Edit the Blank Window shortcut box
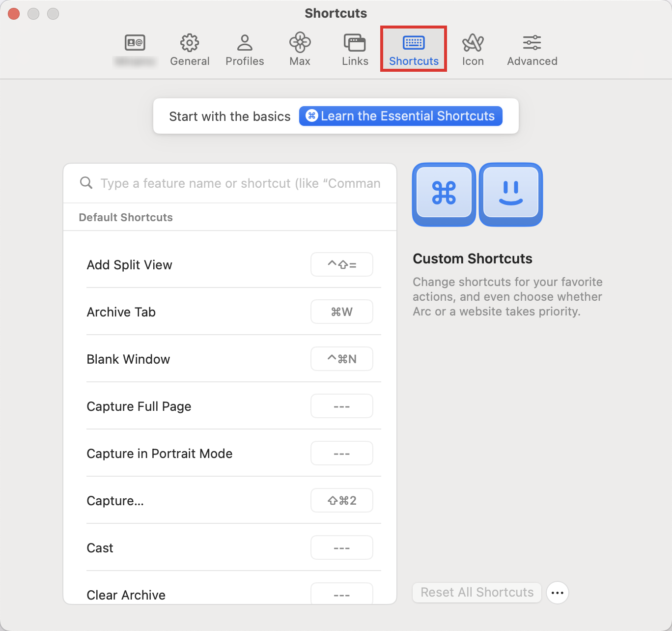Screen dimensions: 672x631 click(341, 359)
